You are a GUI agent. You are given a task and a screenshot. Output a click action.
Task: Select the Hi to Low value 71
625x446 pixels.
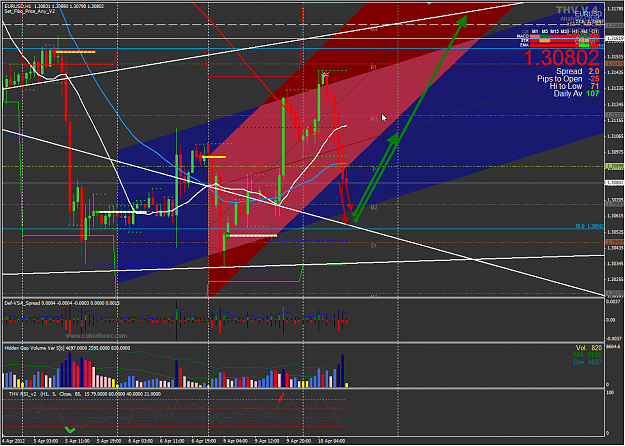click(594, 86)
